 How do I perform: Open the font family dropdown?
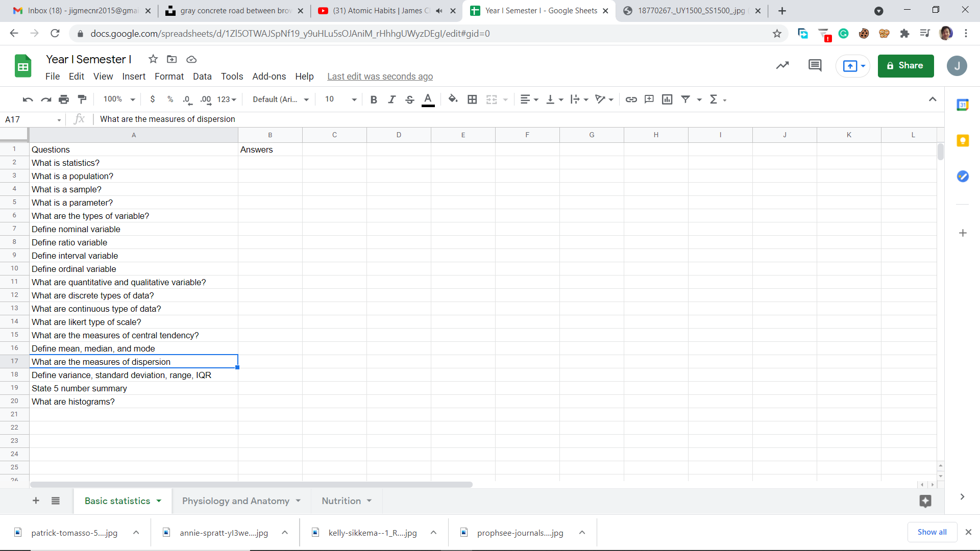281,99
